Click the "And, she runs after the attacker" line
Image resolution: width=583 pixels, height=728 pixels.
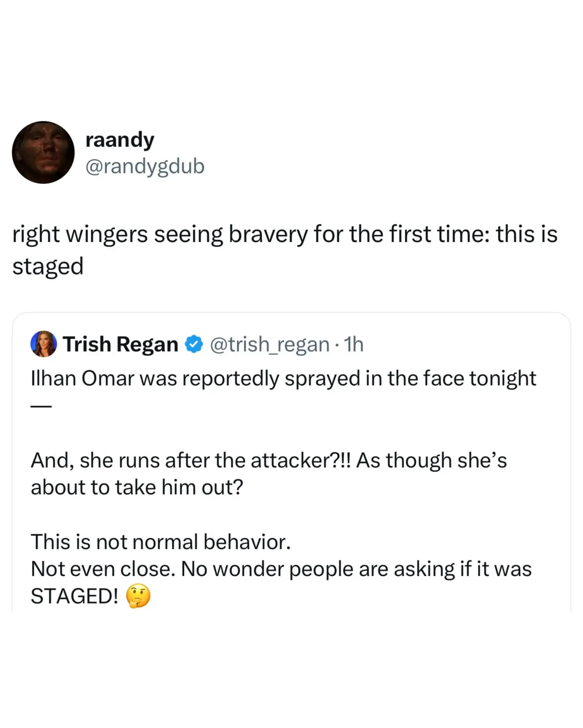190,460
